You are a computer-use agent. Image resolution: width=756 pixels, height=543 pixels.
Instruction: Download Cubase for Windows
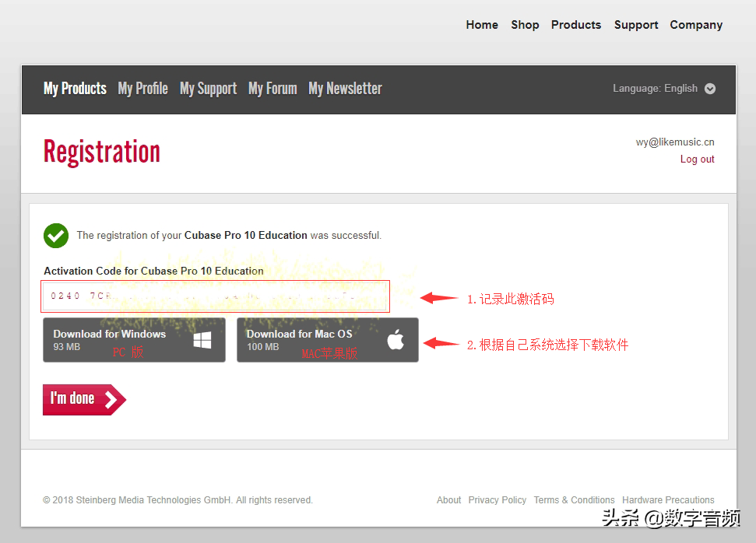[x=134, y=340]
